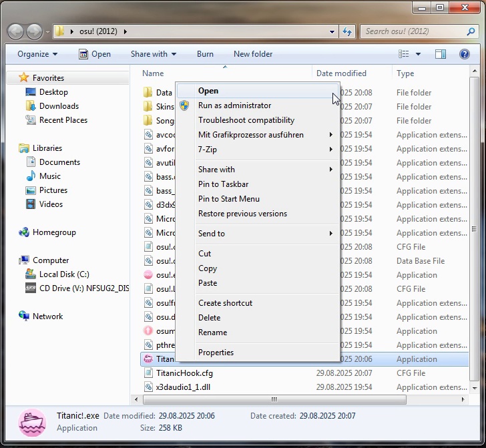This screenshot has height=448, width=486.
Task: Click the Libraries icon
Action: (x=24, y=148)
